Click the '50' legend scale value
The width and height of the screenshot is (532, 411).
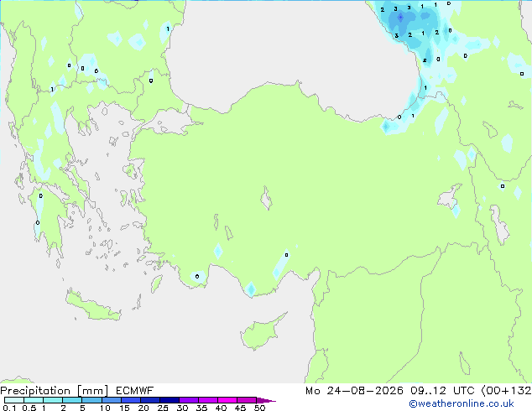pos(259,408)
